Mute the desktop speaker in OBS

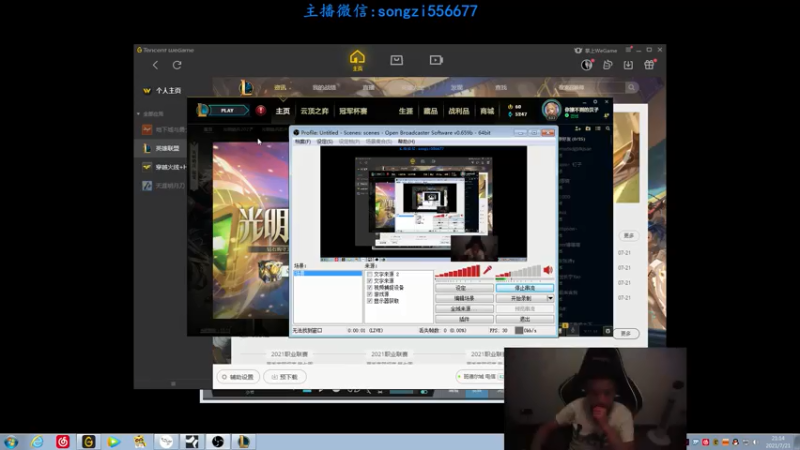pos(548,270)
